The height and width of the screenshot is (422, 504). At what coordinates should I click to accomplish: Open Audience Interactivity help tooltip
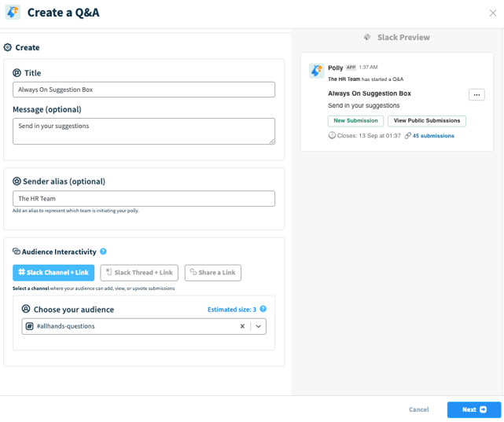103,251
